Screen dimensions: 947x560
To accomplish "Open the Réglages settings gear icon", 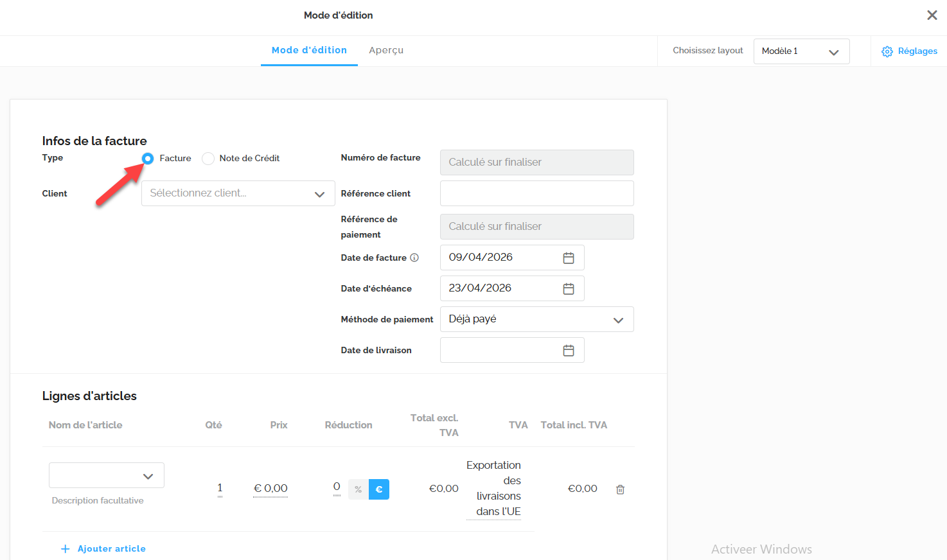I will tap(887, 51).
